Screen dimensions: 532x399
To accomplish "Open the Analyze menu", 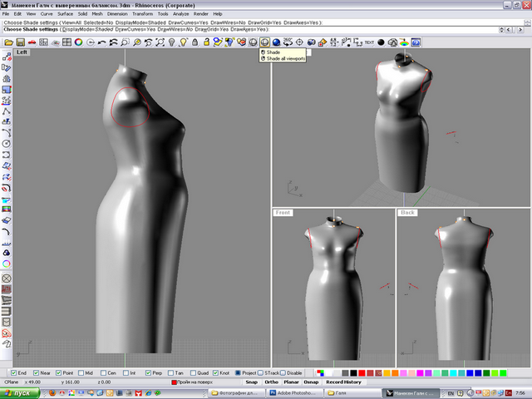I will point(180,14).
